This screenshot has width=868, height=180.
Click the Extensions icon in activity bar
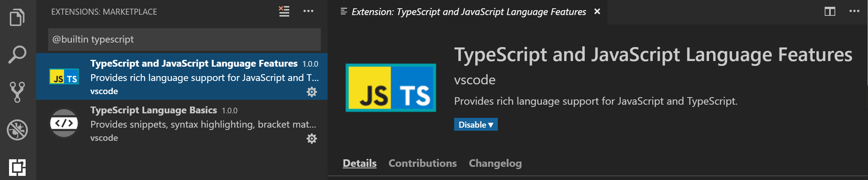(x=17, y=167)
